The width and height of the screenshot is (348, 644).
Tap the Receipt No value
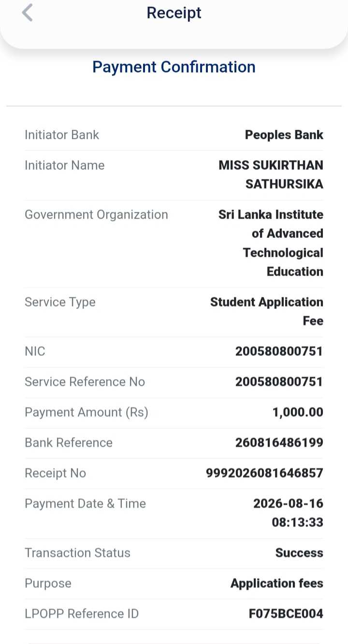pos(264,473)
